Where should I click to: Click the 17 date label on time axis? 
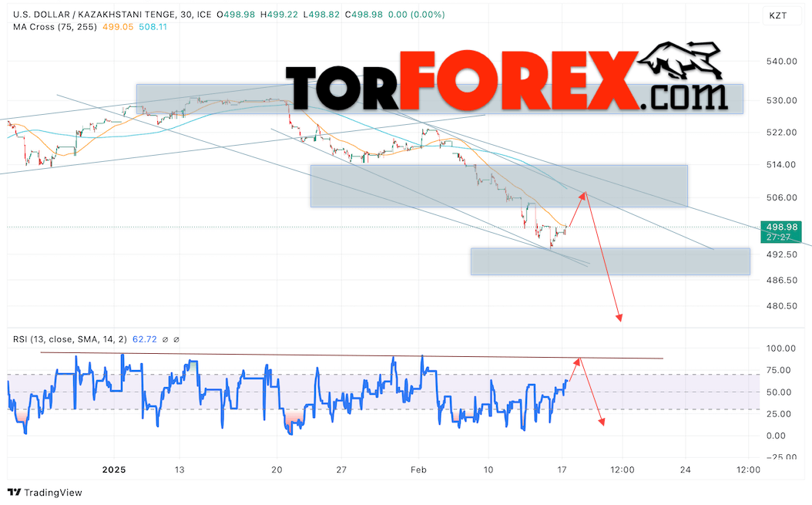click(x=562, y=470)
